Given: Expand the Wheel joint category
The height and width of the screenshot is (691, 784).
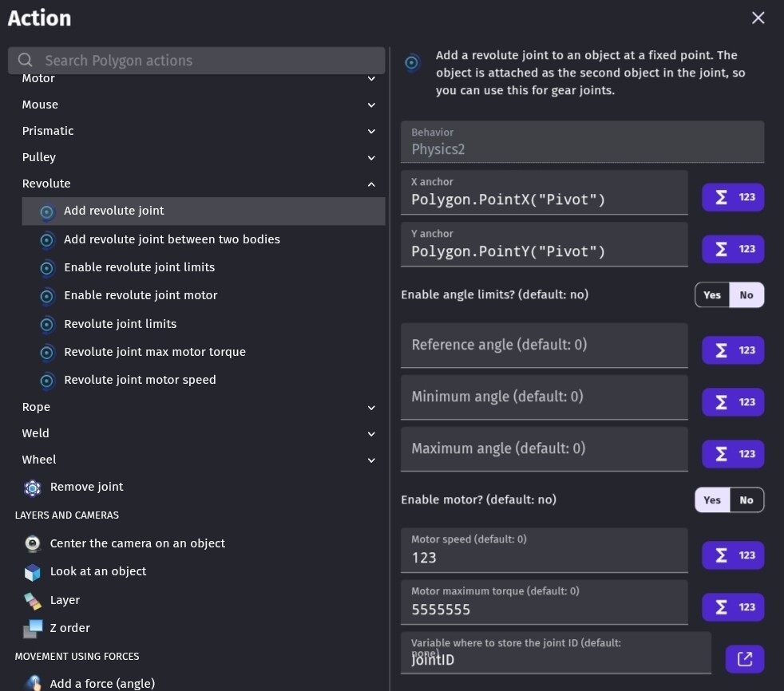Looking at the screenshot, I should point(371,460).
